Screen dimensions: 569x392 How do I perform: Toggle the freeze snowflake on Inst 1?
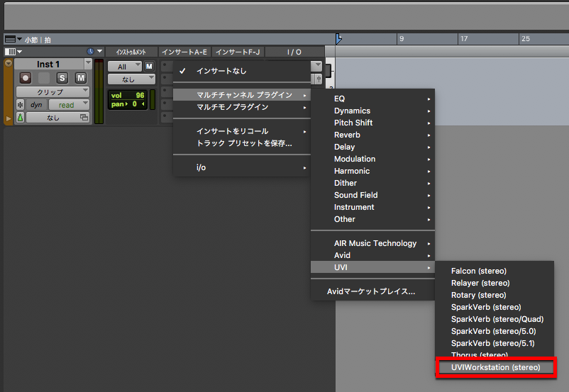pyautogui.click(x=21, y=105)
